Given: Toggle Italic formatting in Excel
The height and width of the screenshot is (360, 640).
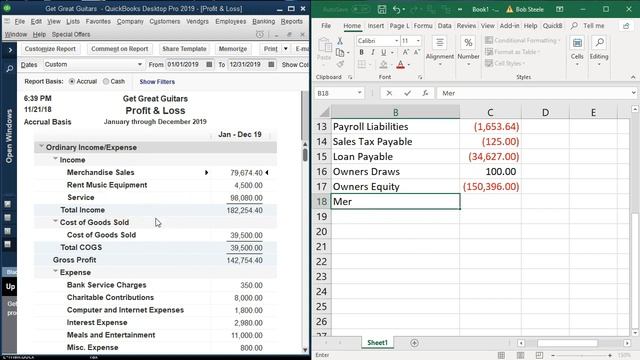Looking at the screenshot, I should 372,53.
